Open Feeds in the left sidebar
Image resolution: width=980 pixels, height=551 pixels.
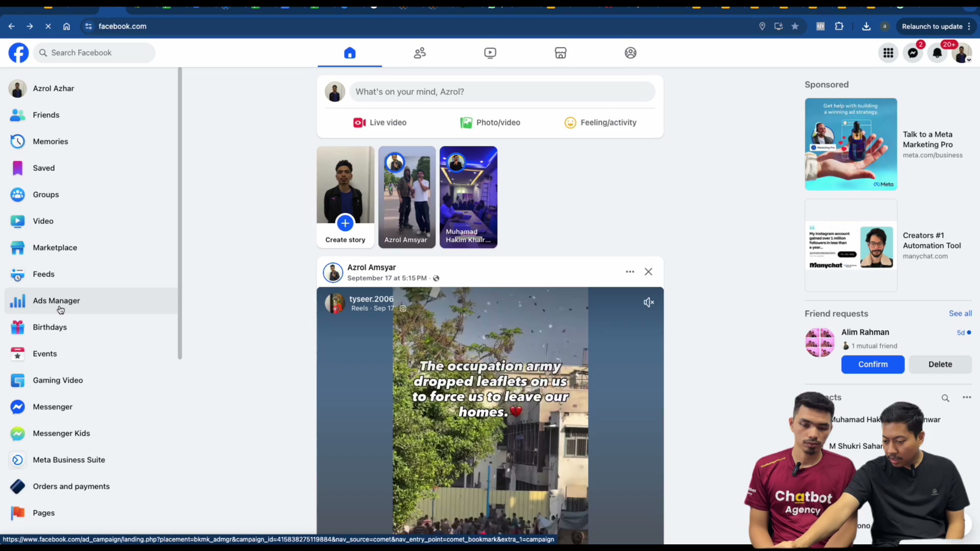click(91, 274)
